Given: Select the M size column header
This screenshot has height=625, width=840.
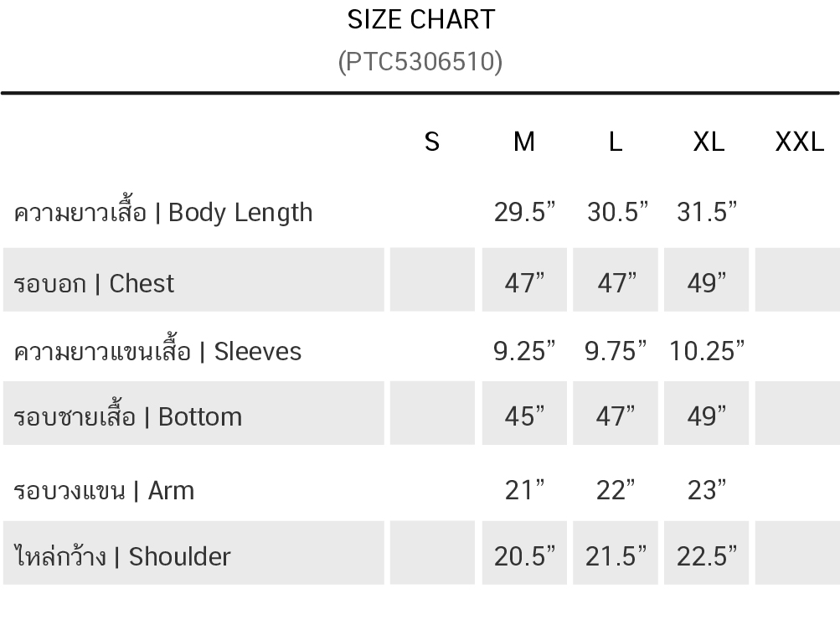Looking at the screenshot, I should pyautogui.click(x=524, y=142).
